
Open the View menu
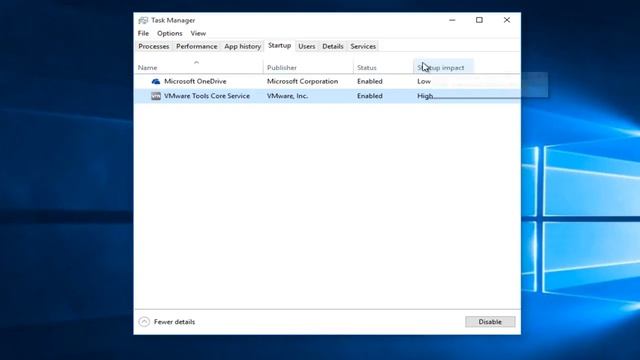(x=198, y=33)
